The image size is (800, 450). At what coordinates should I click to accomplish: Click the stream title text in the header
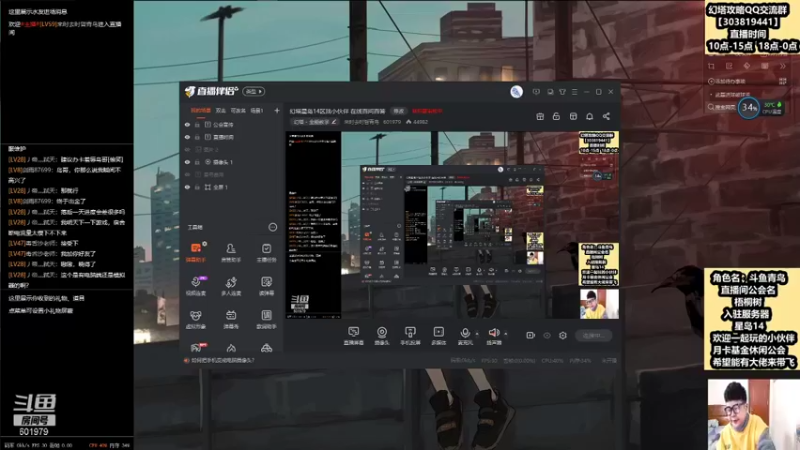coord(337,111)
